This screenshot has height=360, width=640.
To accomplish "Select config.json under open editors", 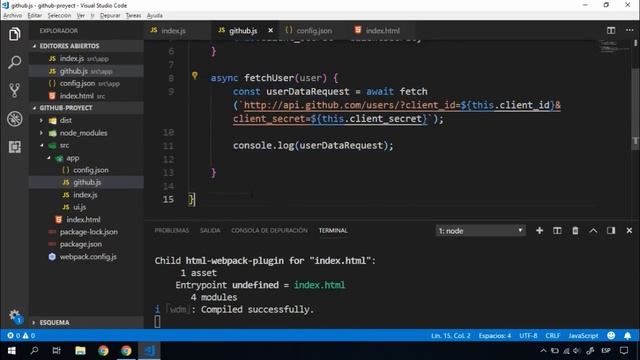I will tap(86, 83).
